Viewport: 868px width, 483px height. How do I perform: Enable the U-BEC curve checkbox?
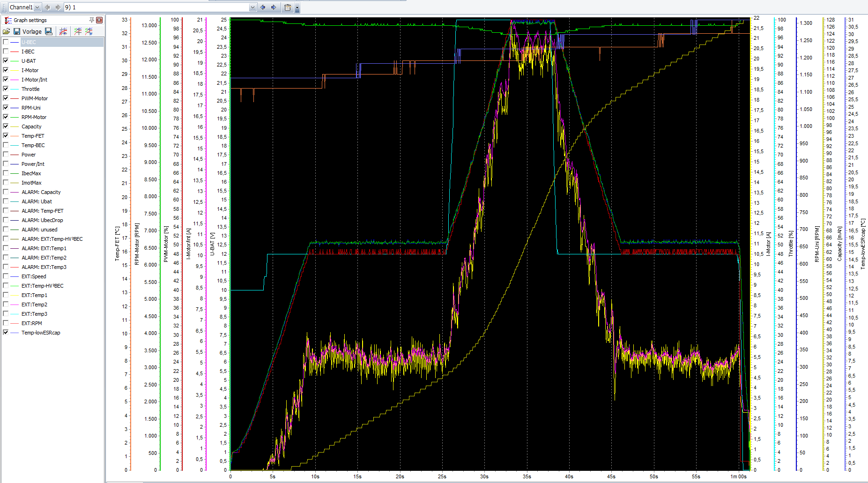(6, 42)
